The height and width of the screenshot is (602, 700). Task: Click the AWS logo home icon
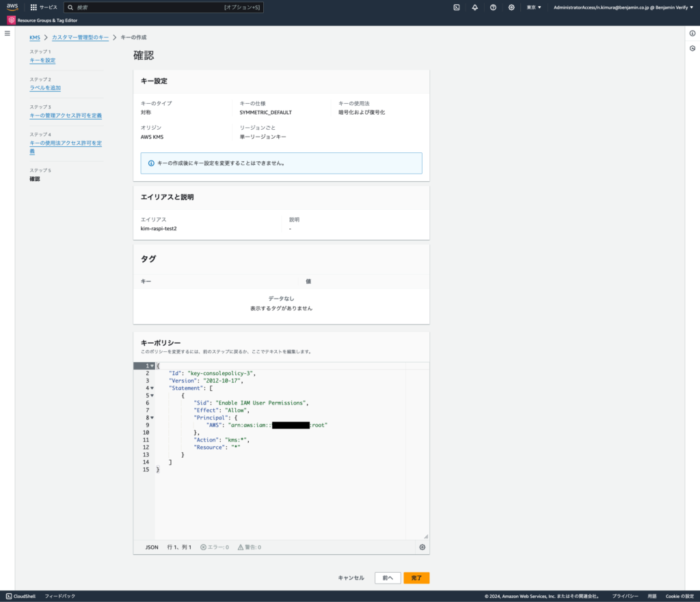pos(12,7)
